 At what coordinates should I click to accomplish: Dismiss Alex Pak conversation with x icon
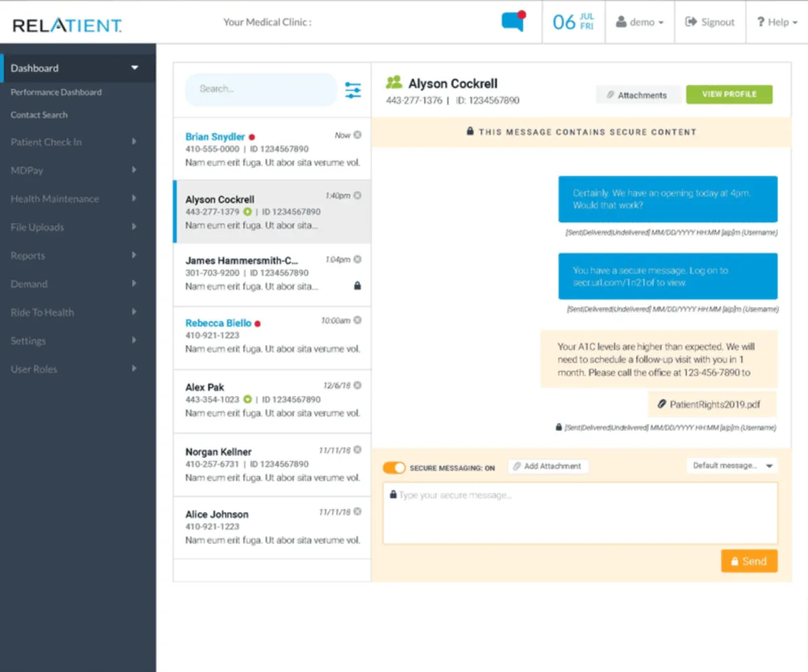[358, 386]
